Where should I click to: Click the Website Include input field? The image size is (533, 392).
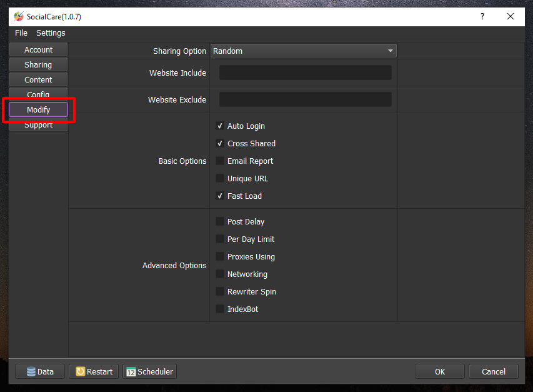306,73
